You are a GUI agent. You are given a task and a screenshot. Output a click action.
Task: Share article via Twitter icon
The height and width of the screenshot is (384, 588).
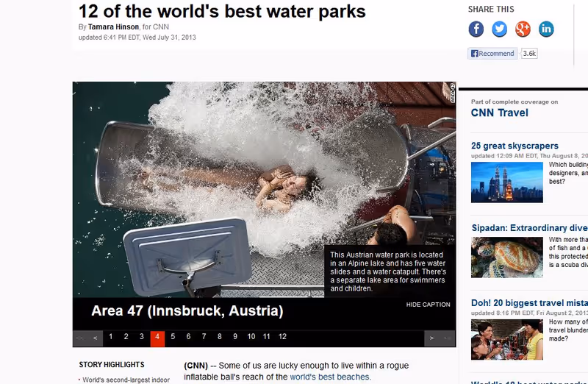pos(499,29)
